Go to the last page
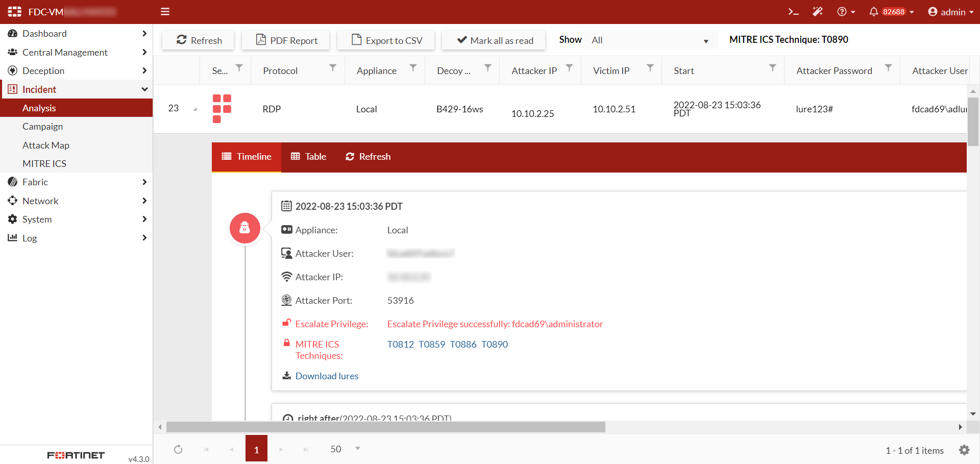The image size is (980, 464). coord(306,449)
